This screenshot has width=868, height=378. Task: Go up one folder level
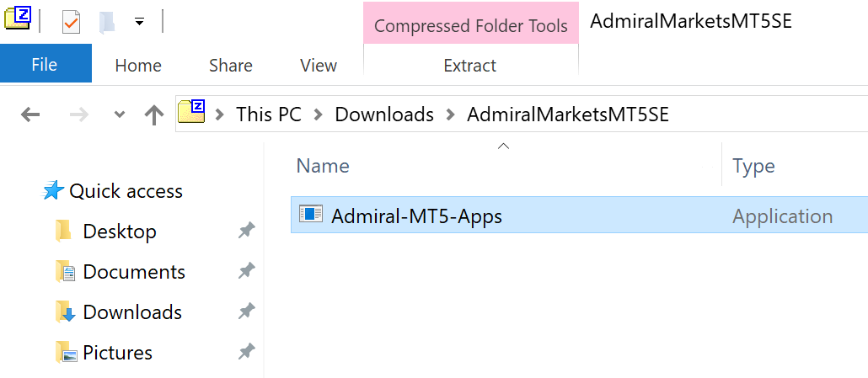(153, 115)
